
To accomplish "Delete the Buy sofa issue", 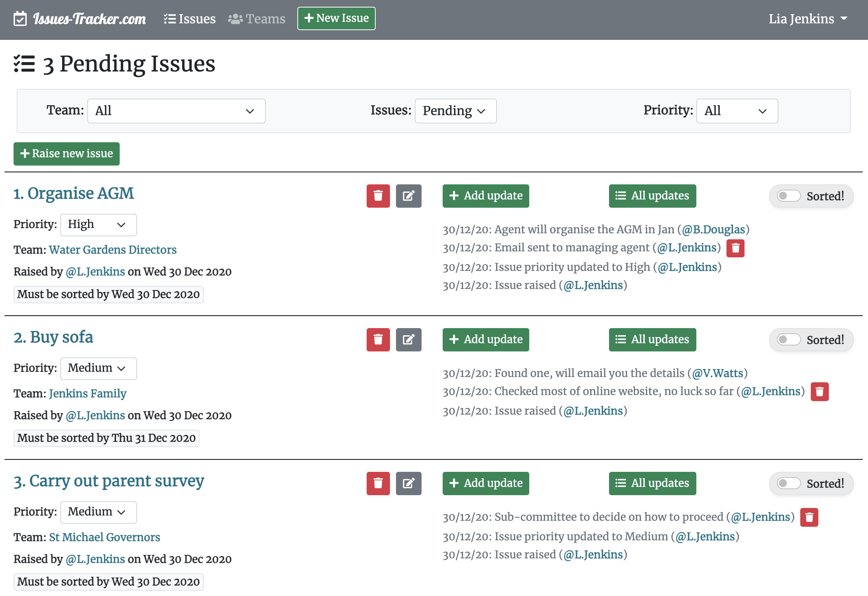I will [x=378, y=339].
